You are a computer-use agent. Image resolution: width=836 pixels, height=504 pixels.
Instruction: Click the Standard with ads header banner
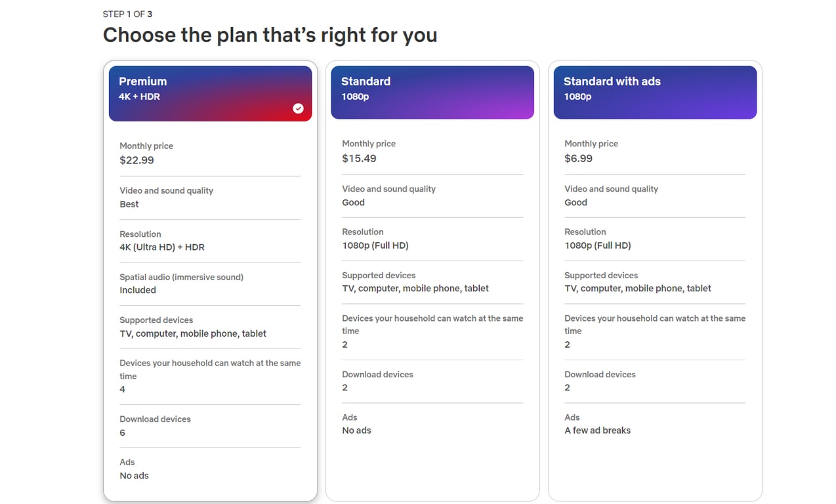click(654, 91)
